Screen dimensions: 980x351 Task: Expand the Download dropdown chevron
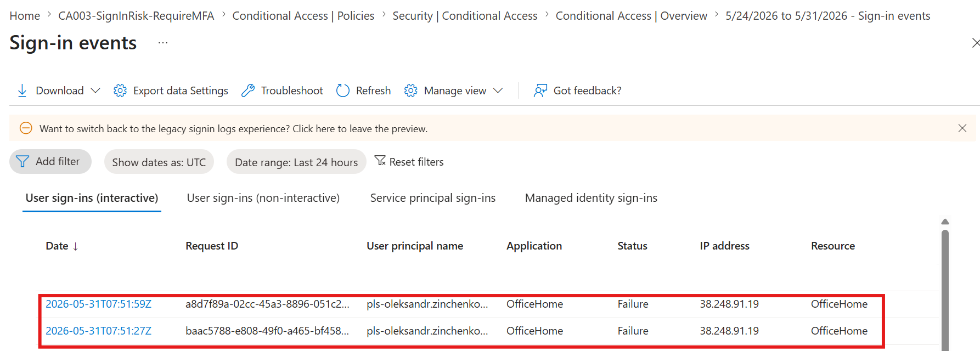coord(95,90)
